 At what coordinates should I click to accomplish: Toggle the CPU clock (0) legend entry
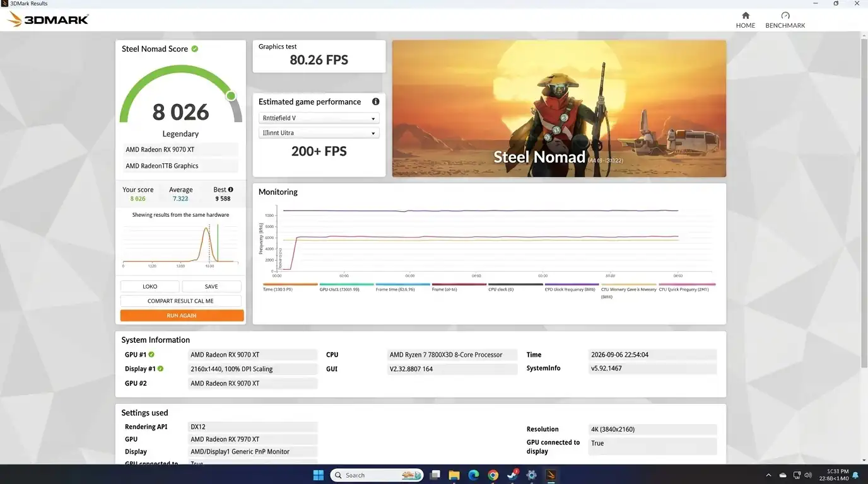515,287
